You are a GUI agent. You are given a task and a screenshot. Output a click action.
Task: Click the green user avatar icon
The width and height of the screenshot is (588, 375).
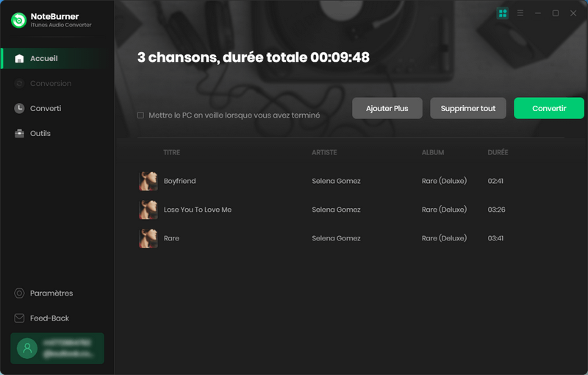[27, 349]
